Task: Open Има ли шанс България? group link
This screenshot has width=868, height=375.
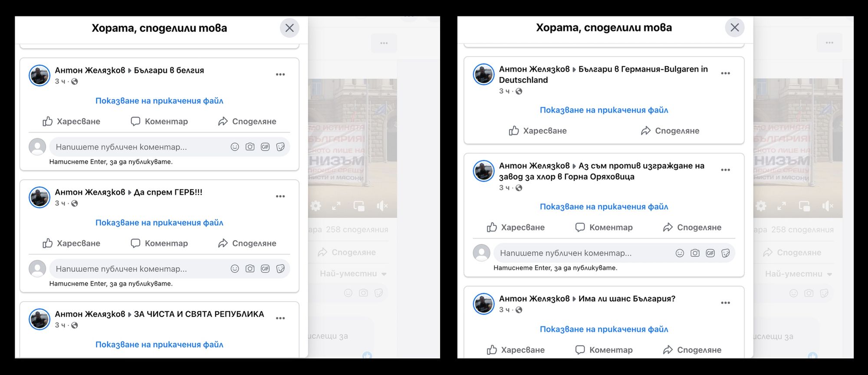Action: pyautogui.click(x=627, y=299)
